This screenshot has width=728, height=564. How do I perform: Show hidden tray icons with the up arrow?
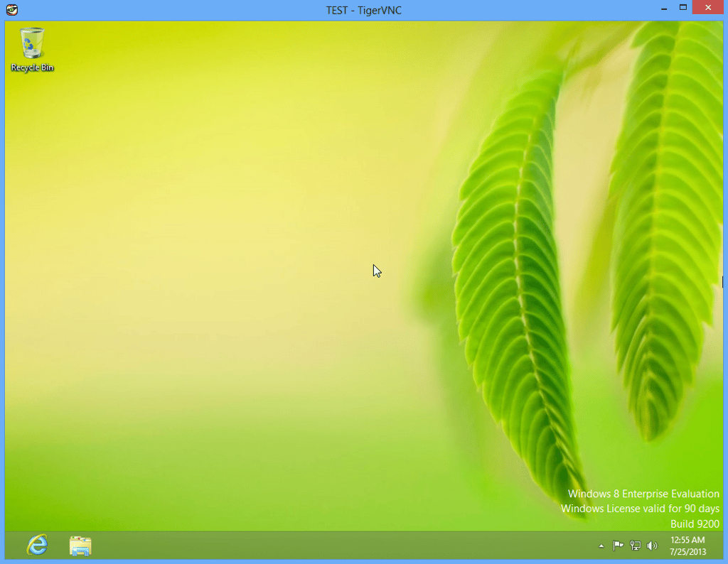tap(601, 546)
